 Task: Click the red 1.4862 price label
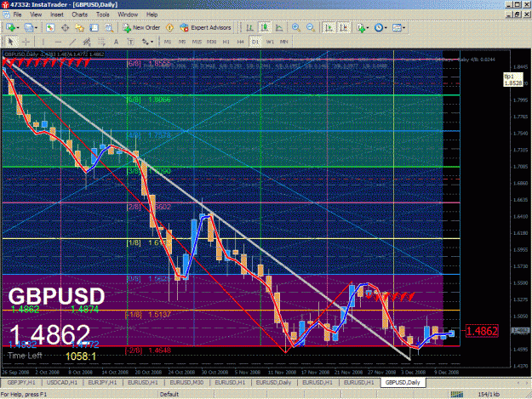tap(482, 331)
